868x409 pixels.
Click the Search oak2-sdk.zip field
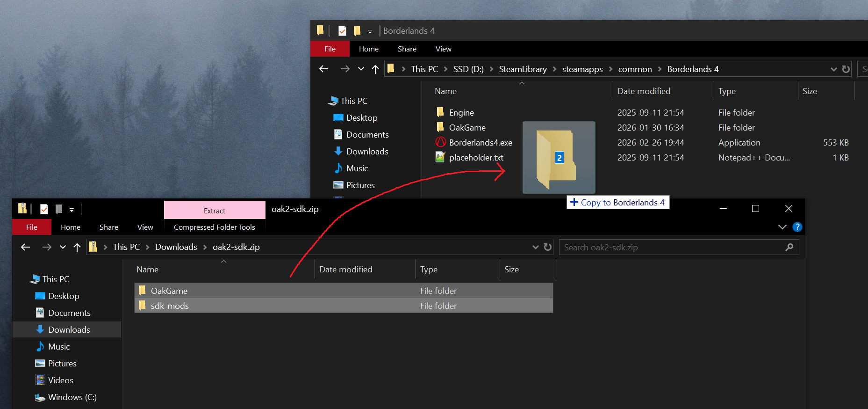click(x=679, y=247)
